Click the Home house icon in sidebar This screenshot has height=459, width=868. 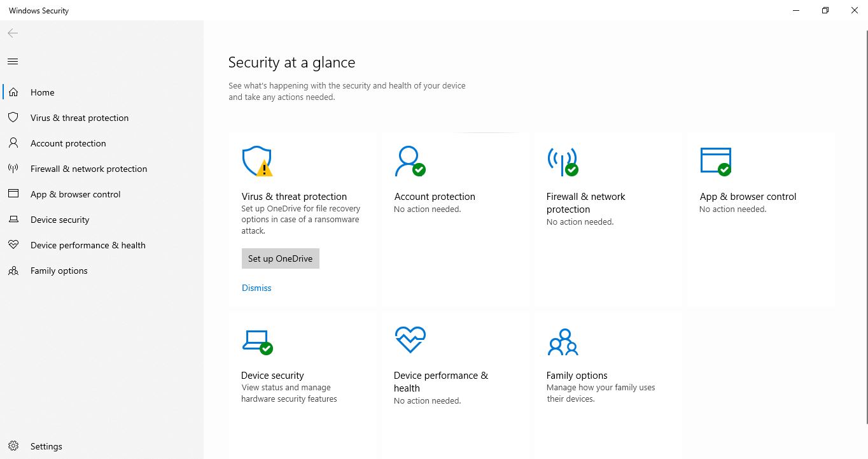coord(13,92)
